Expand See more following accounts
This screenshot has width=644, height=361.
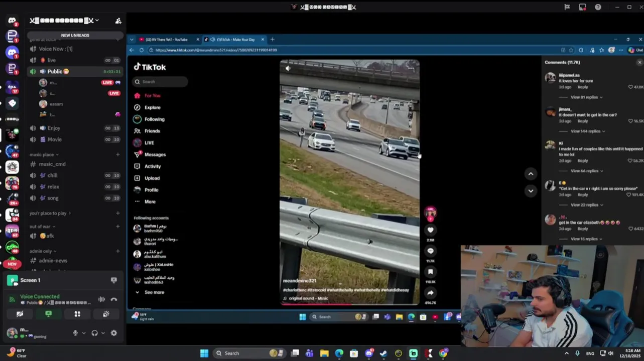click(x=149, y=292)
